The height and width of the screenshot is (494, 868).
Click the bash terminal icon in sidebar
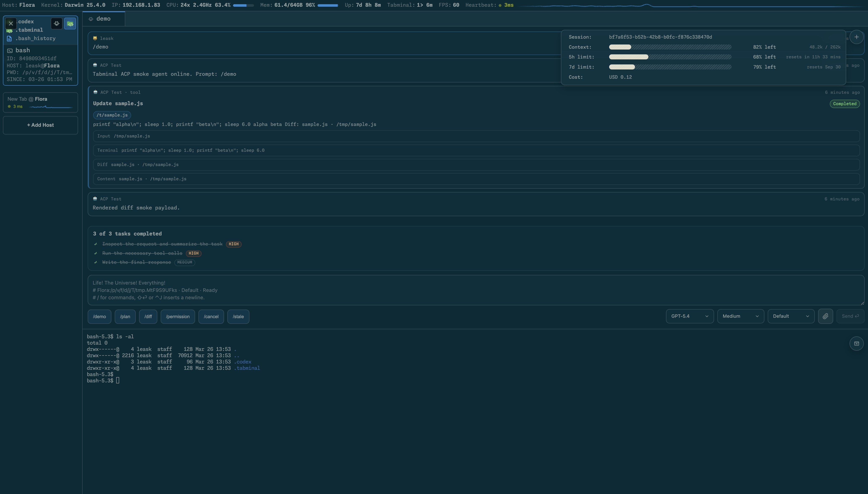10,51
